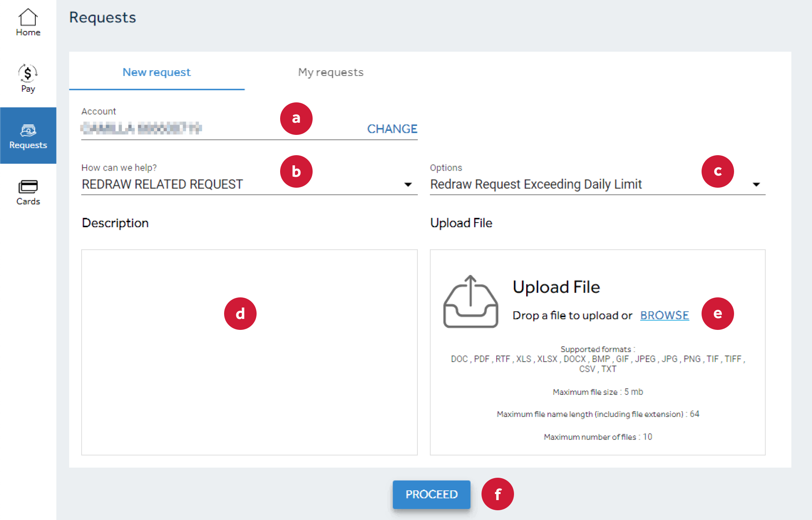Expand the Options dropdown arrow
This screenshot has width=812, height=520.
coord(756,185)
